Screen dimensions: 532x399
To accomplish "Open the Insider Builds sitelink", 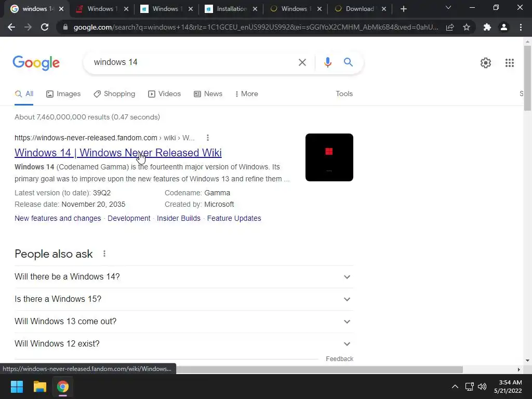I will pos(179,218).
